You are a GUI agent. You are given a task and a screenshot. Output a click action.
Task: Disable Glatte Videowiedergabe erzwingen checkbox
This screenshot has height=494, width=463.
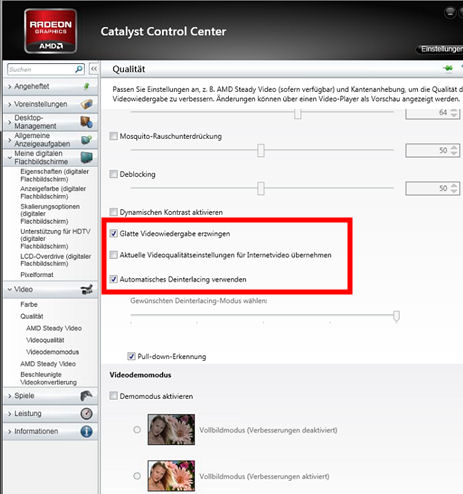[114, 233]
